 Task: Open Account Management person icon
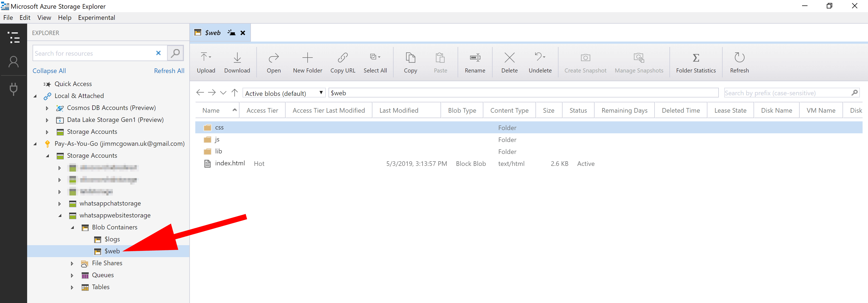(14, 62)
